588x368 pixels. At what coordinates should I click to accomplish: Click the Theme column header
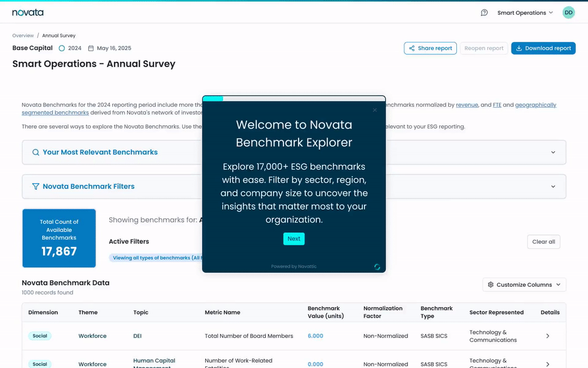click(x=88, y=313)
